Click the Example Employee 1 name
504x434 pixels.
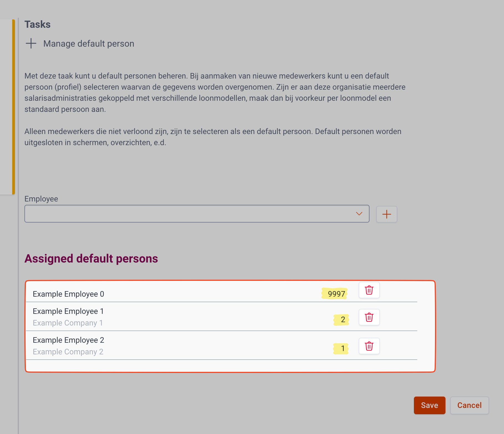(68, 311)
